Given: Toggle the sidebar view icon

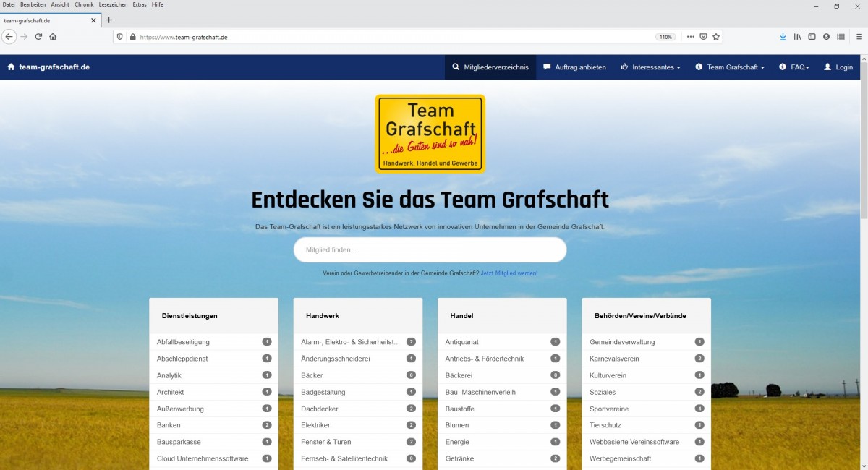Looking at the screenshot, I should coord(812,37).
